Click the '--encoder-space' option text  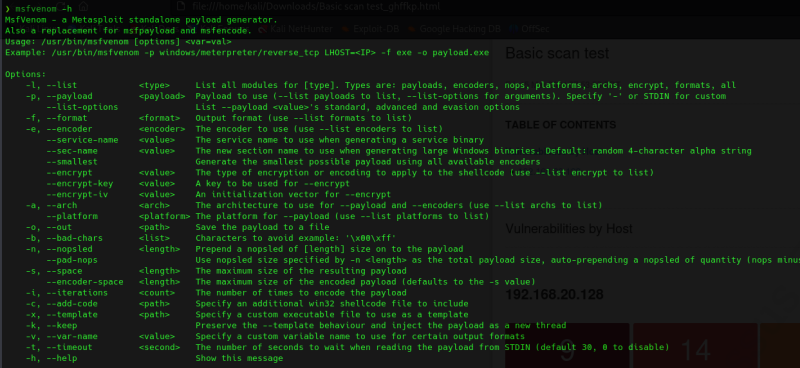tap(85, 282)
